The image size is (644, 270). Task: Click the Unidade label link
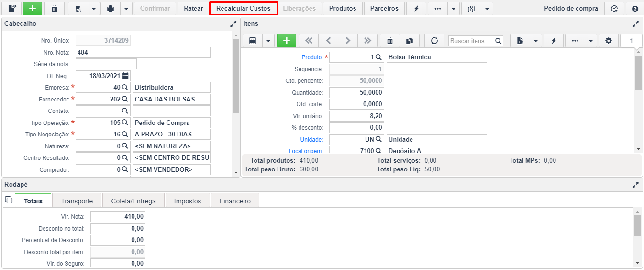coord(311,140)
